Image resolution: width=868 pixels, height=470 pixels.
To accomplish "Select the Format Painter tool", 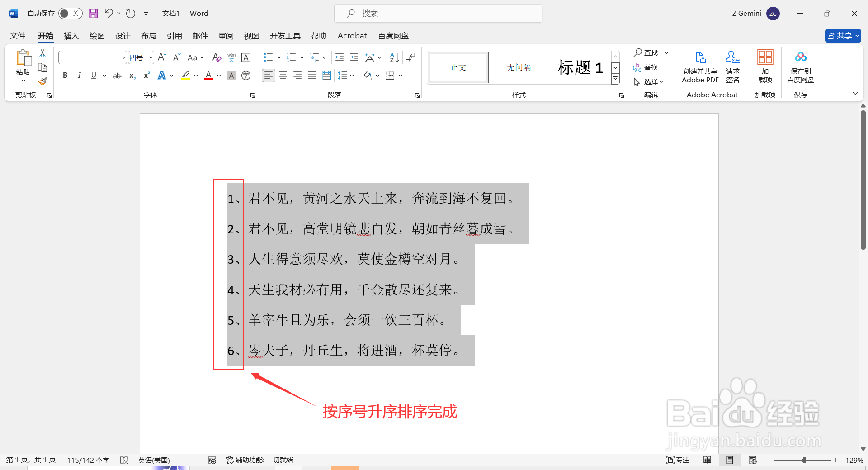I will [42, 81].
